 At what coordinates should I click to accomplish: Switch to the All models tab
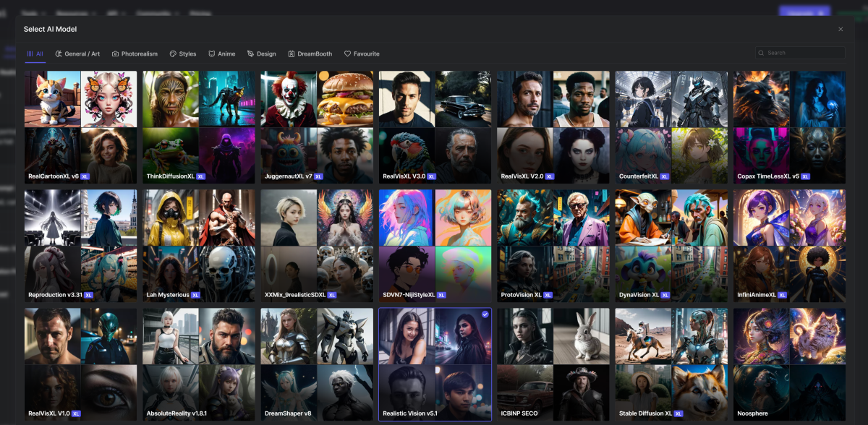point(35,53)
